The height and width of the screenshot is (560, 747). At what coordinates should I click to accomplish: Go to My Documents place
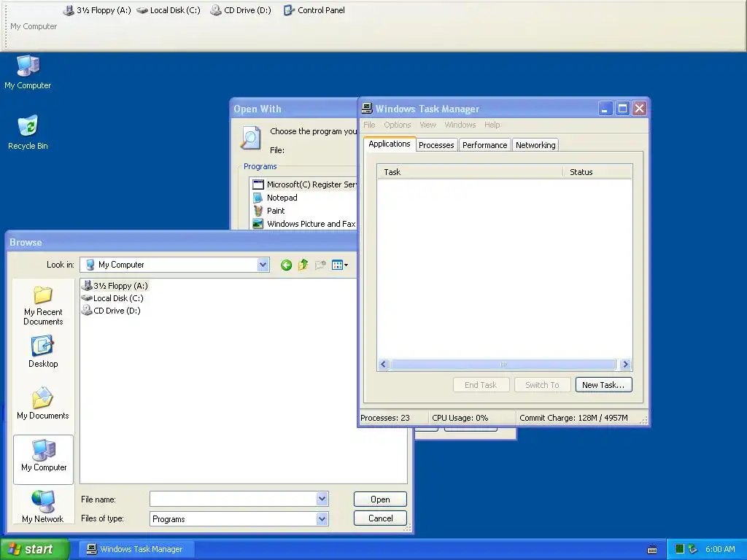click(x=43, y=403)
